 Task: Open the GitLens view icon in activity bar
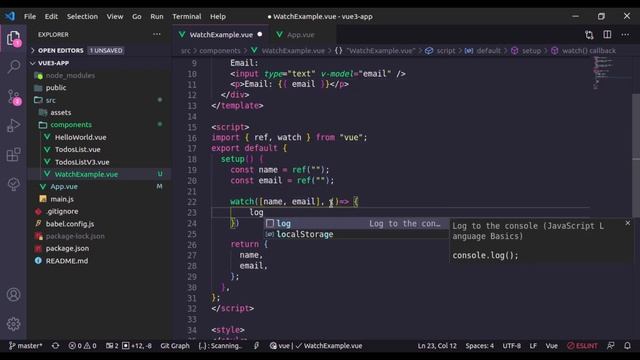13,184
